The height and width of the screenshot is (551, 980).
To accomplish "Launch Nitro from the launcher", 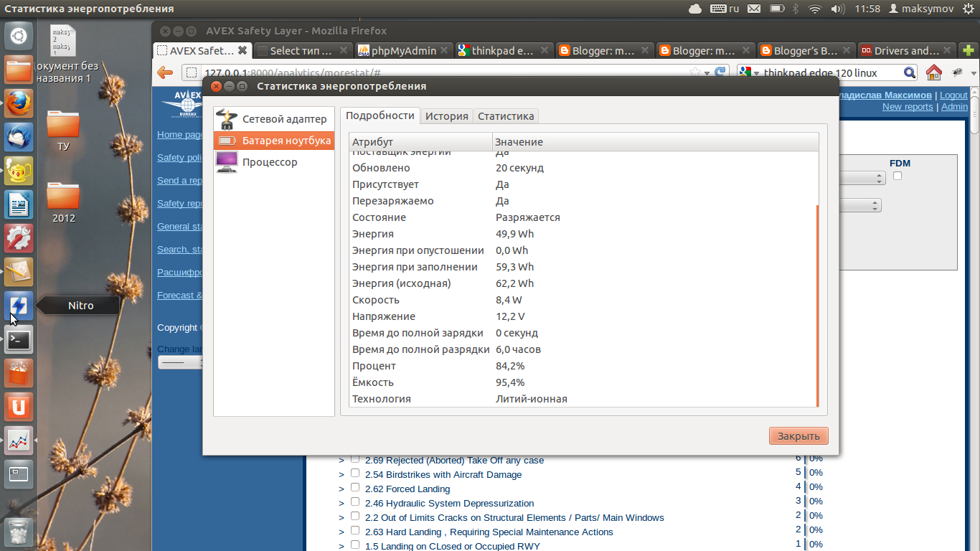I will 19,306.
